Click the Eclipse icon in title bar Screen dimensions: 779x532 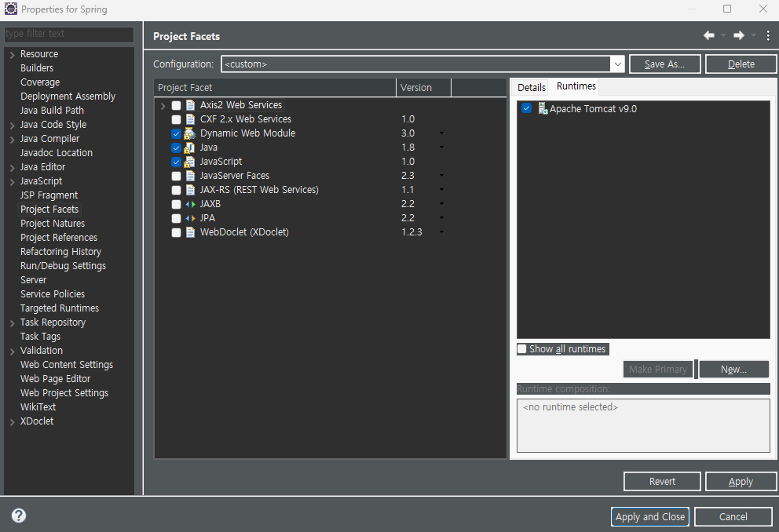[10, 9]
